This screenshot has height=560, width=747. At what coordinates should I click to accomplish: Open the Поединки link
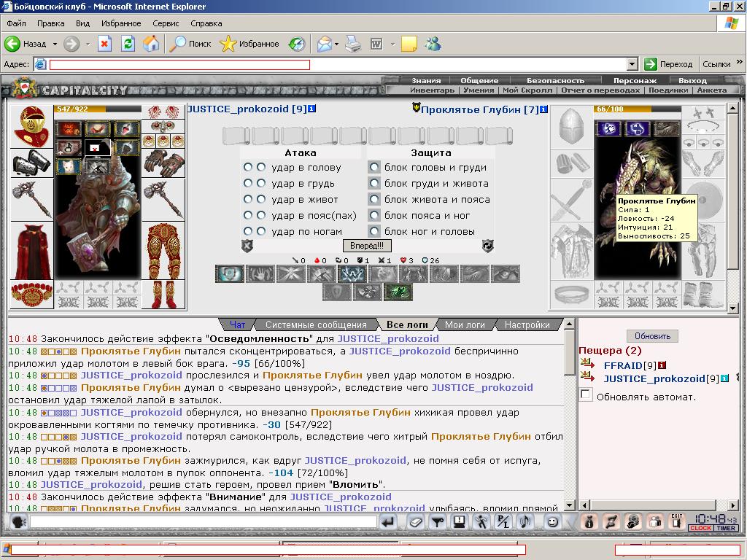click(668, 90)
